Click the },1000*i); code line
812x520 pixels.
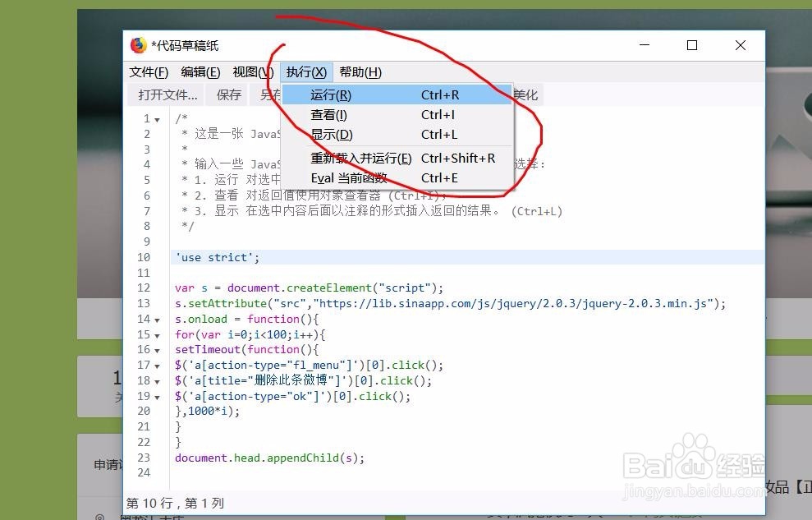click(208, 411)
